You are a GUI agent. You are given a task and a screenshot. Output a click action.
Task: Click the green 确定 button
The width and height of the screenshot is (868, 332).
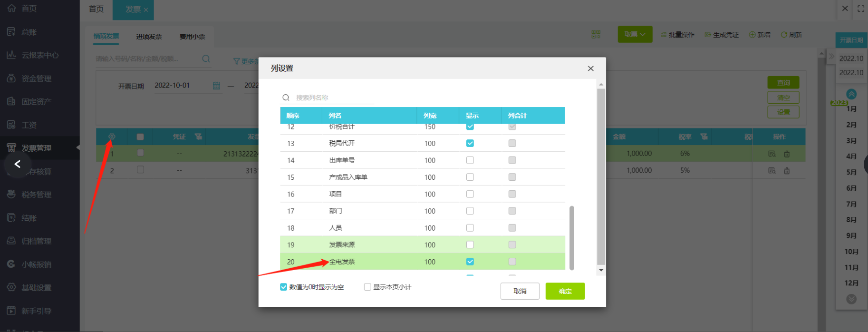[x=565, y=291]
